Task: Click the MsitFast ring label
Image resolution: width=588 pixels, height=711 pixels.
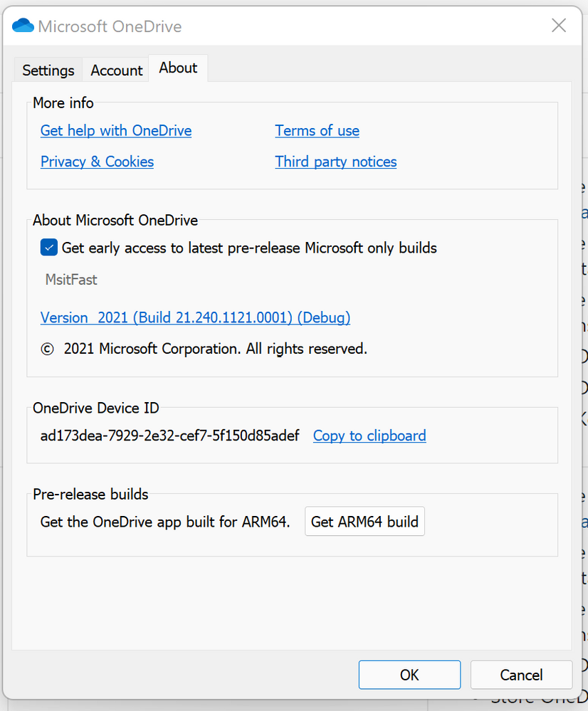Action: [x=71, y=280]
